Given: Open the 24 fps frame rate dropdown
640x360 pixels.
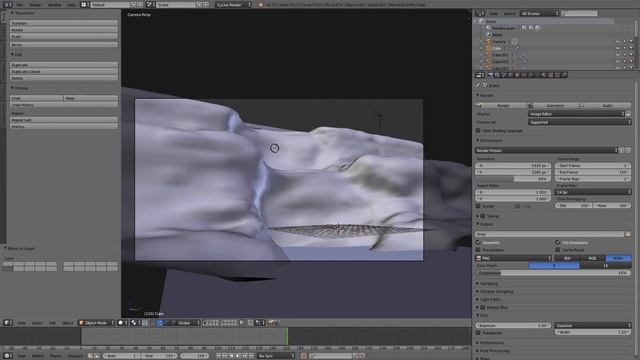Looking at the screenshot, I should coord(593,192).
